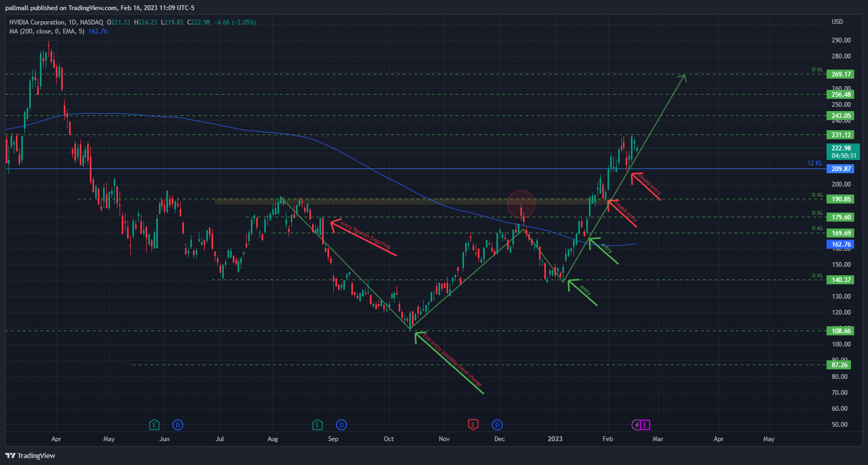The height and width of the screenshot is (465, 868).
Task: Click the 280.00 axis price
Action: pos(841,56)
